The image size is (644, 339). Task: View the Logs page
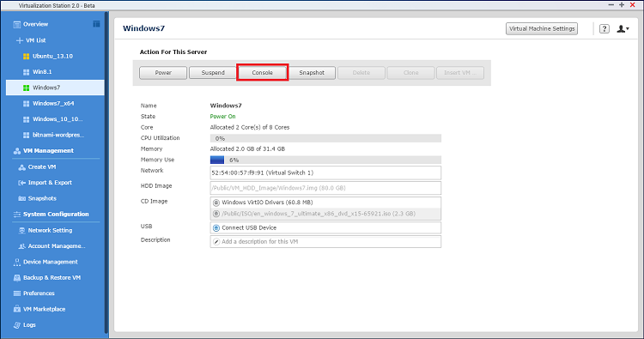(29, 324)
